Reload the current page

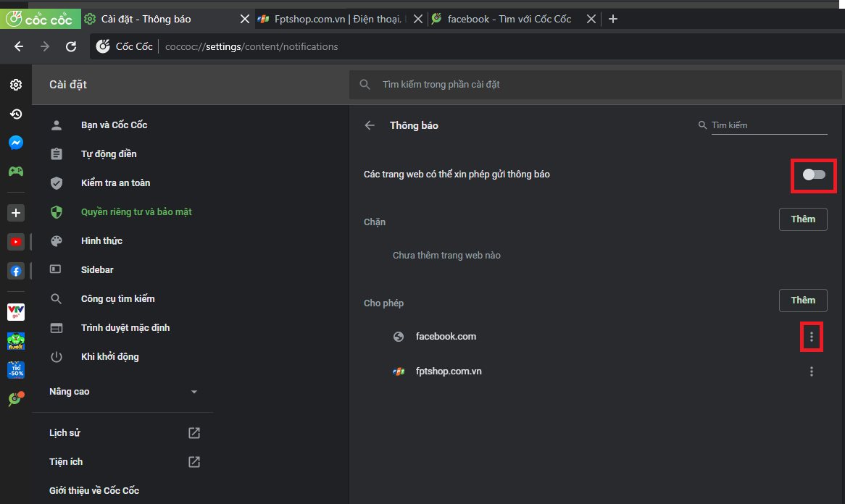click(x=70, y=47)
